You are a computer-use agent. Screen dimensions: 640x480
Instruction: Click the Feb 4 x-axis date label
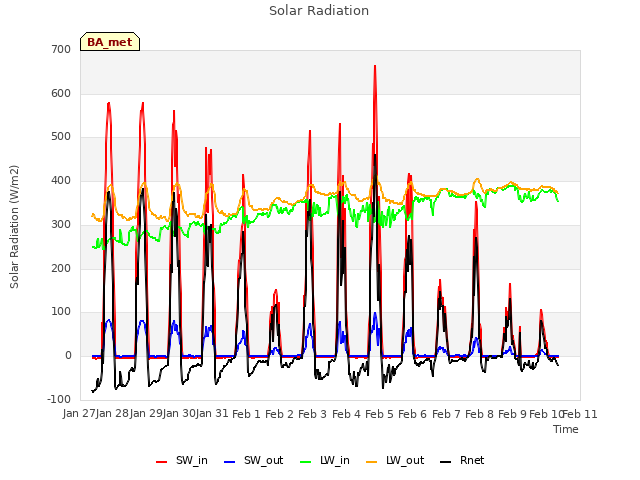(347, 414)
